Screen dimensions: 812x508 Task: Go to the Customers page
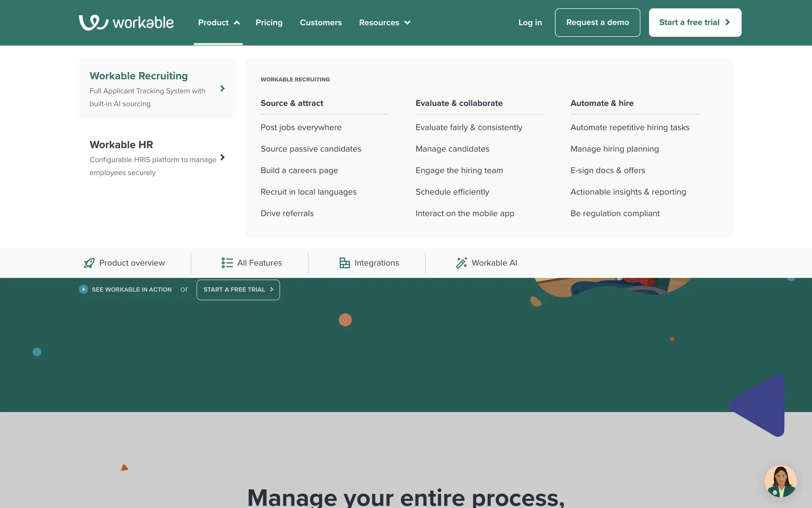(321, 22)
